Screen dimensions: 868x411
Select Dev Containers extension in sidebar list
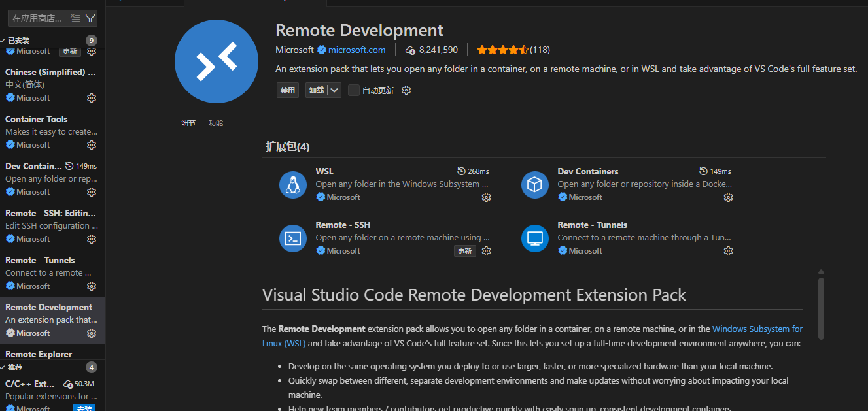click(x=52, y=179)
